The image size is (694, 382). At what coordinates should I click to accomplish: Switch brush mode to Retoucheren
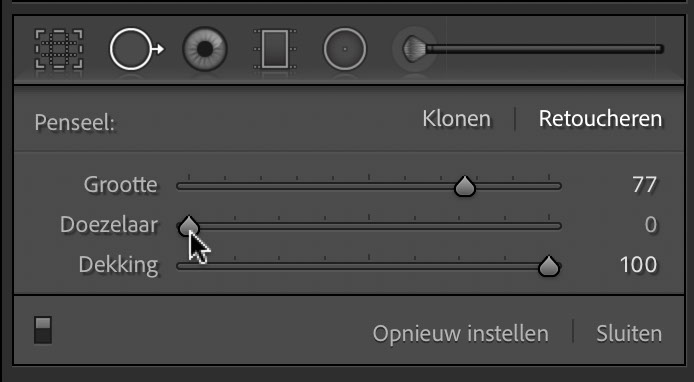point(600,119)
